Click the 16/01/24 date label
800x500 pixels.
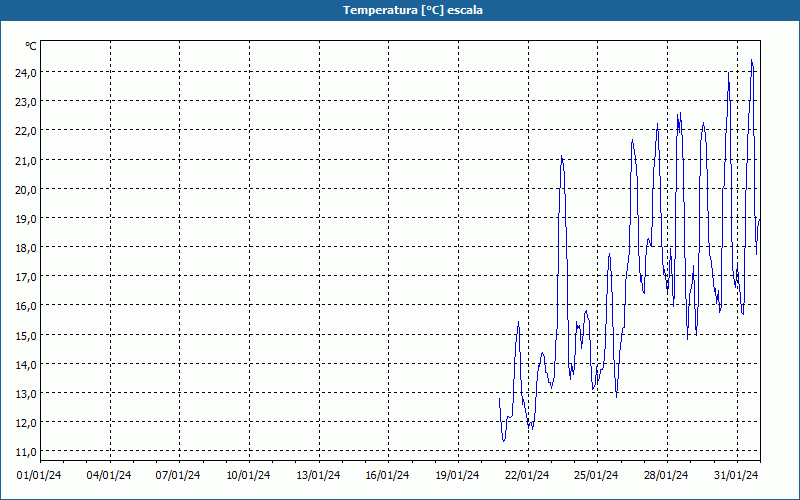pyautogui.click(x=387, y=475)
